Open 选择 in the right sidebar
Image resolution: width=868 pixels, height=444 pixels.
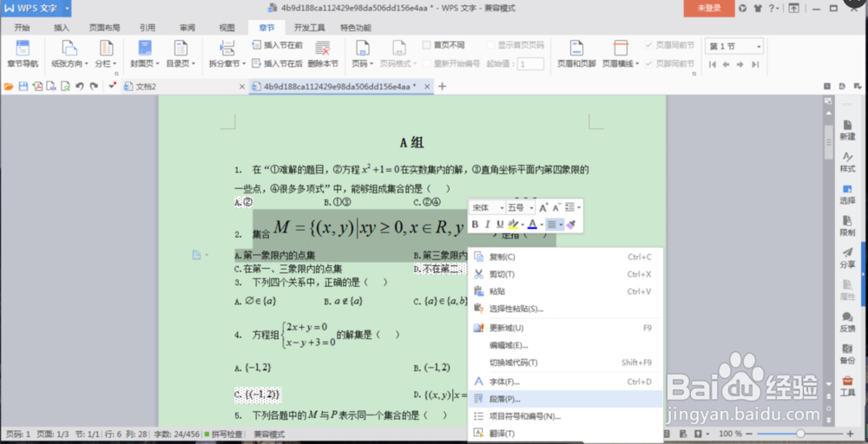coord(847,194)
